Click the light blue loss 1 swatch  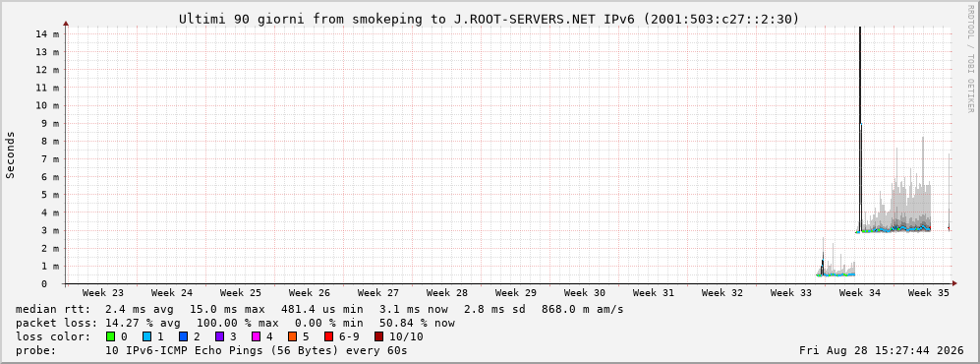pyautogui.click(x=146, y=336)
